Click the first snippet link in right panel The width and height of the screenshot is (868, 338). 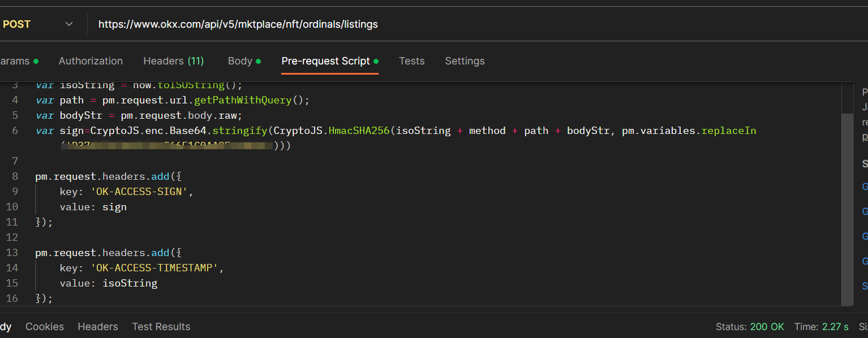865,187
